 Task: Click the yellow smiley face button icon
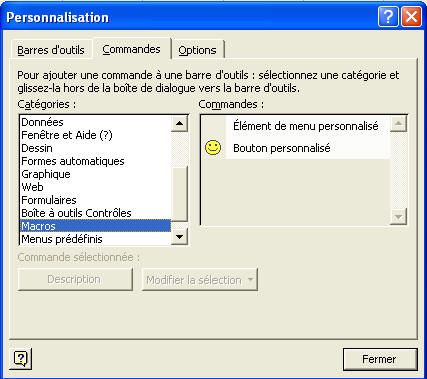pyautogui.click(x=213, y=148)
